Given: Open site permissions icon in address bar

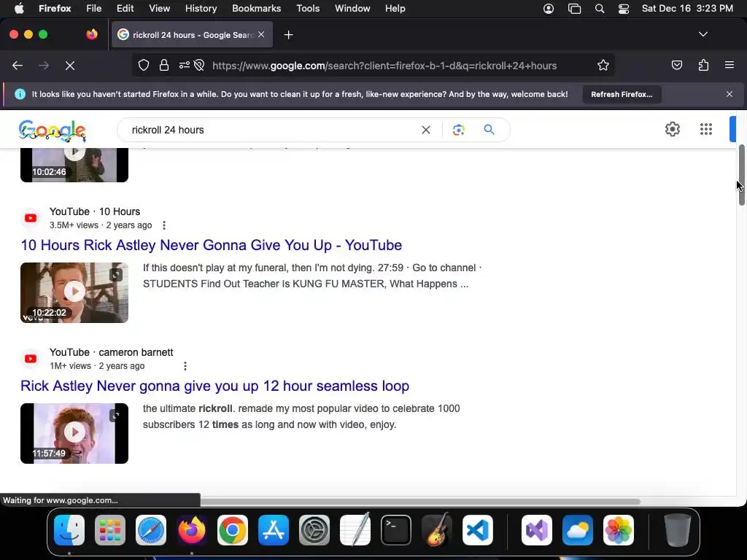Looking at the screenshot, I should (184, 65).
